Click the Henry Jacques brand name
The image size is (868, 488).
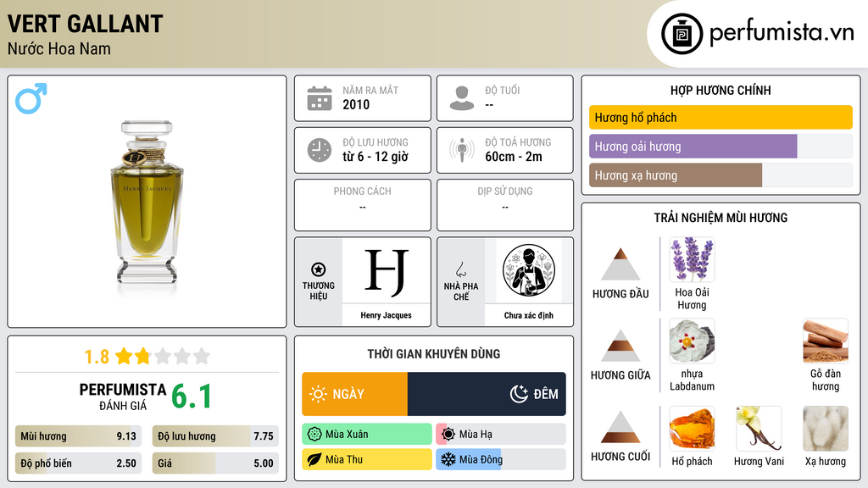[x=387, y=315]
